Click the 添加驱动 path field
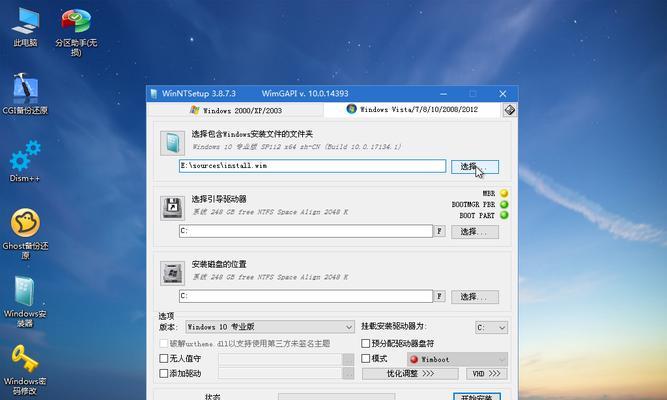667x400 pixels. 280,374
